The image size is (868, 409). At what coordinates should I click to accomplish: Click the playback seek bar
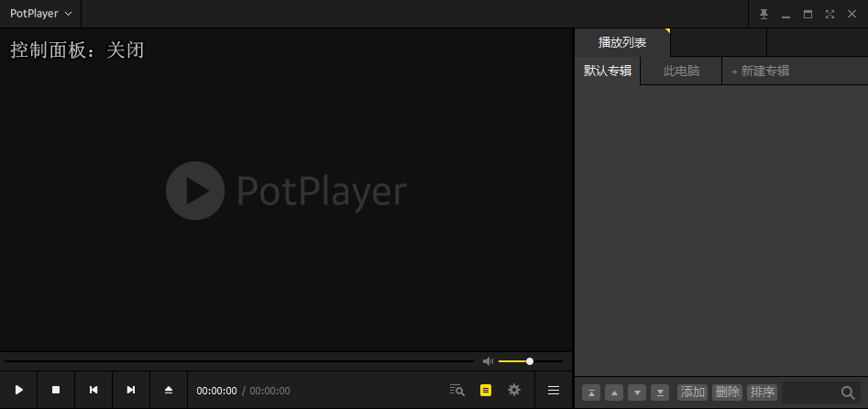coord(239,361)
